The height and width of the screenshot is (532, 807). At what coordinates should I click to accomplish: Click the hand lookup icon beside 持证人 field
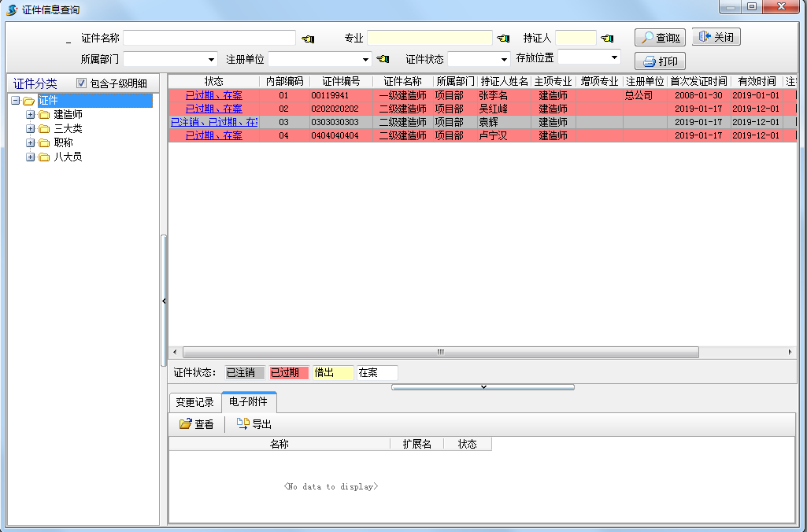(x=606, y=39)
